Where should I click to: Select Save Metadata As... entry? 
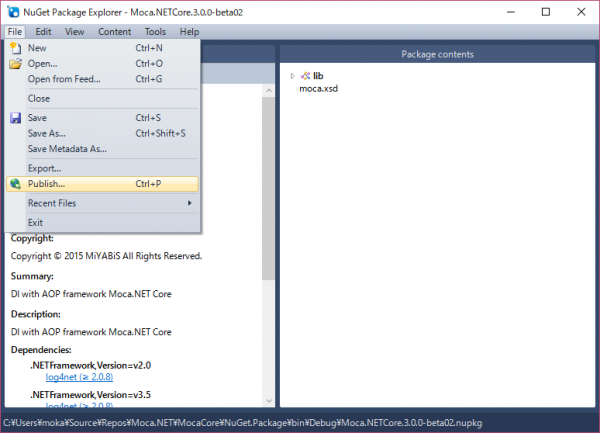click(x=102, y=149)
